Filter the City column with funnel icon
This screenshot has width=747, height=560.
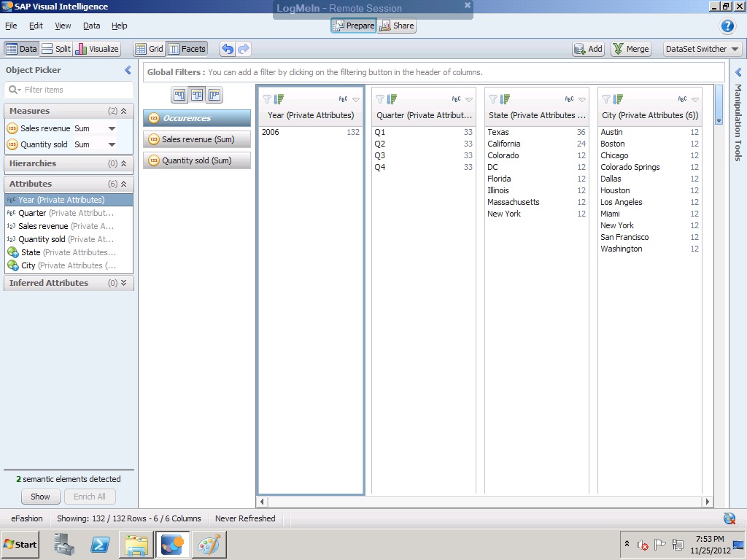606,99
